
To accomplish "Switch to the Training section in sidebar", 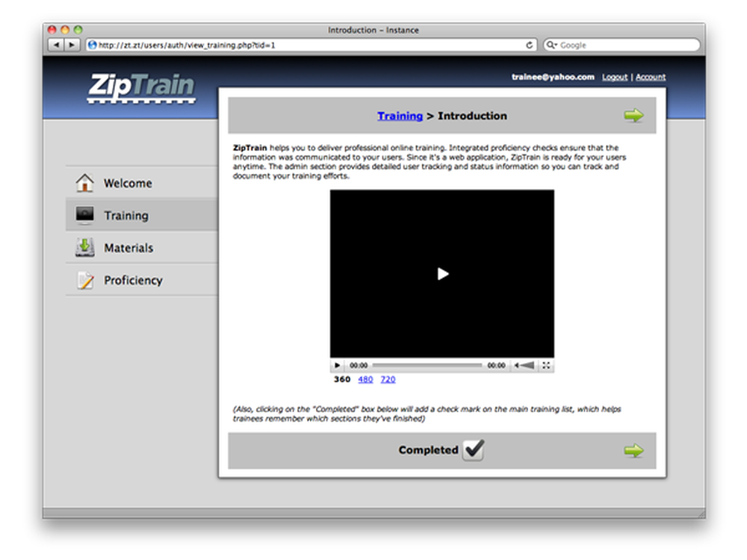I will tap(125, 214).
